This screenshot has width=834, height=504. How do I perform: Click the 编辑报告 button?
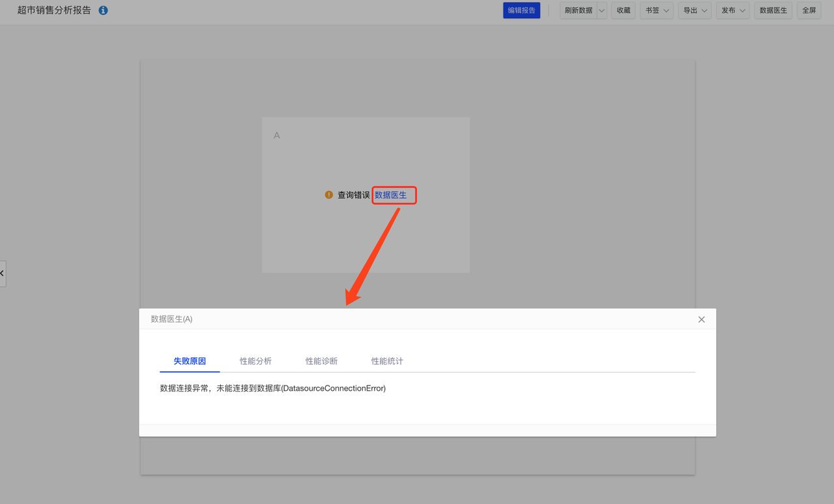pos(521,10)
